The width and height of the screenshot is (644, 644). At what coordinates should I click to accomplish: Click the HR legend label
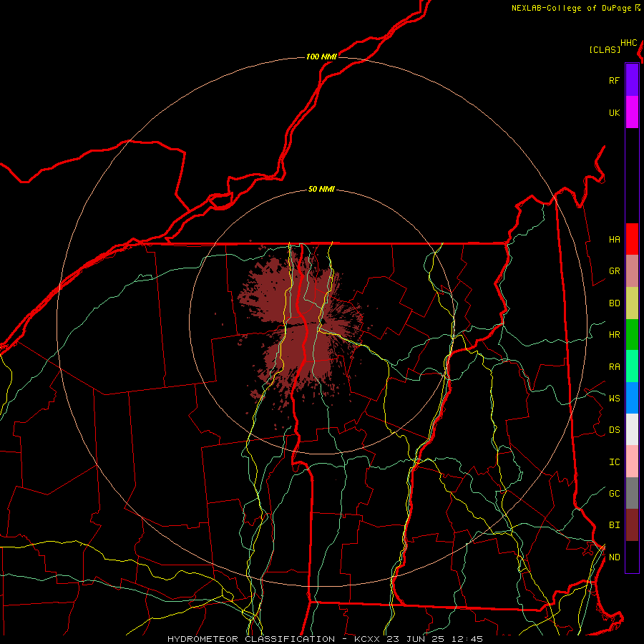(x=614, y=335)
